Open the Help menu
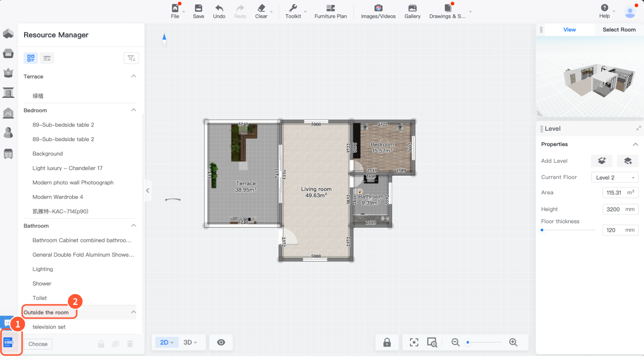This screenshot has width=644, height=356. click(x=605, y=11)
